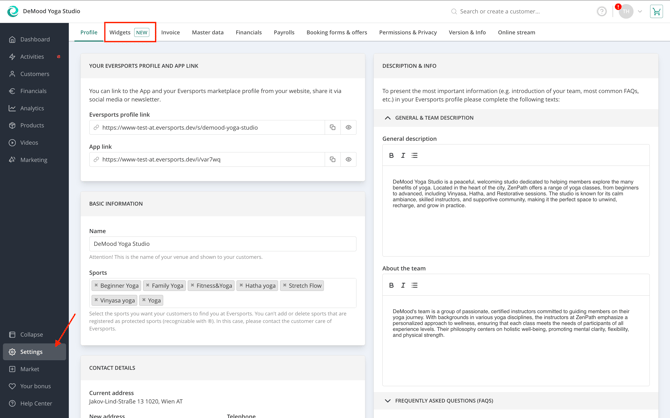Open Your bonus in the sidebar

point(35,386)
